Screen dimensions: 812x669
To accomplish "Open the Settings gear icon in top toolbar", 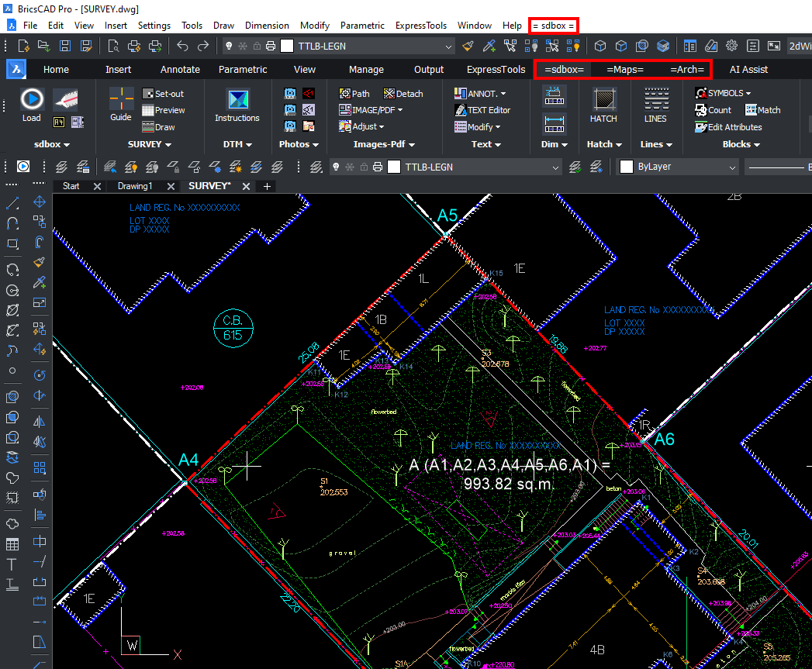I will coord(732,46).
